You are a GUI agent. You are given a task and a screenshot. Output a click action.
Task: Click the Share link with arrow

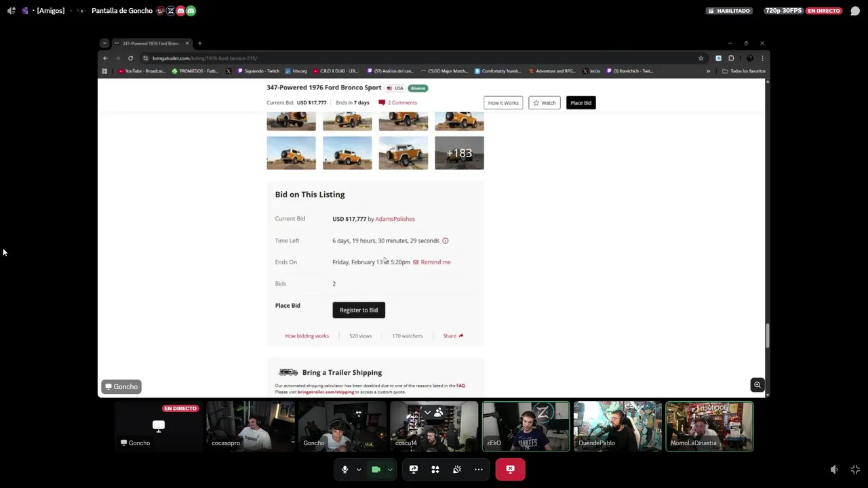(453, 336)
